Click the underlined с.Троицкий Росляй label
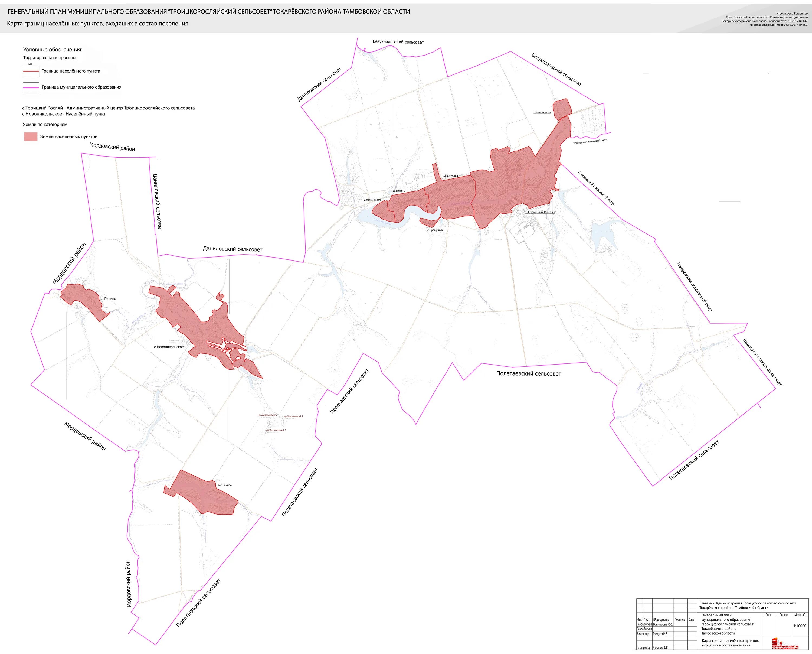812x654 pixels. tap(540, 212)
